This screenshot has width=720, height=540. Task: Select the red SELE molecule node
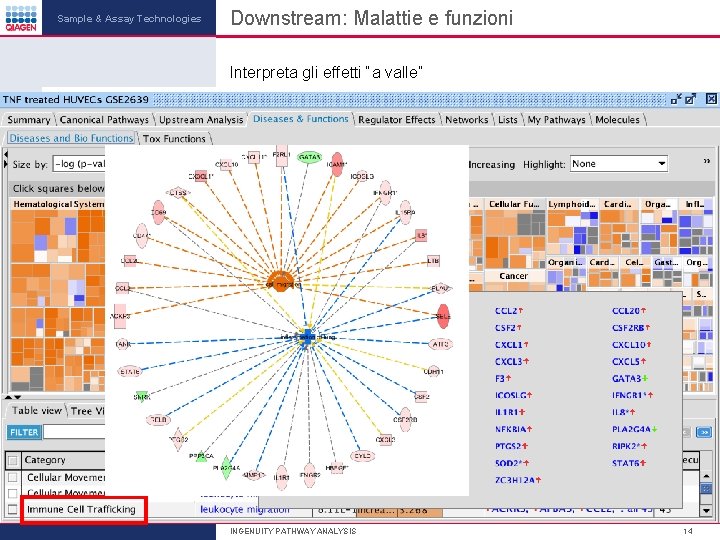pyautogui.click(x=443, y=316)
